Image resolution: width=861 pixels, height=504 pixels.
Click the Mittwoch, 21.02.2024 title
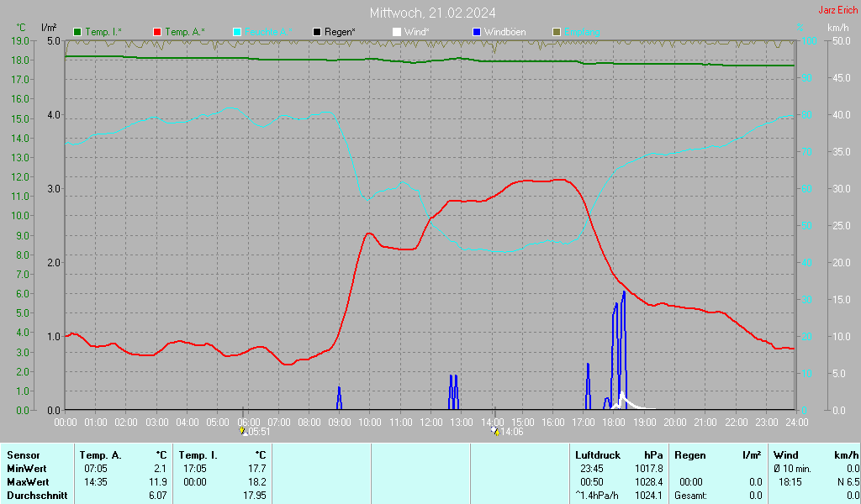click(x=433, y=13)
